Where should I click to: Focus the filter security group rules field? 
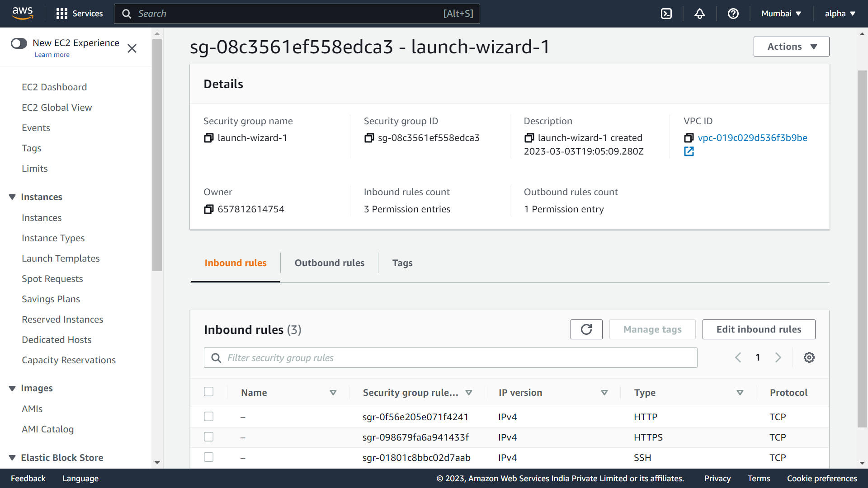click(457, 358)
